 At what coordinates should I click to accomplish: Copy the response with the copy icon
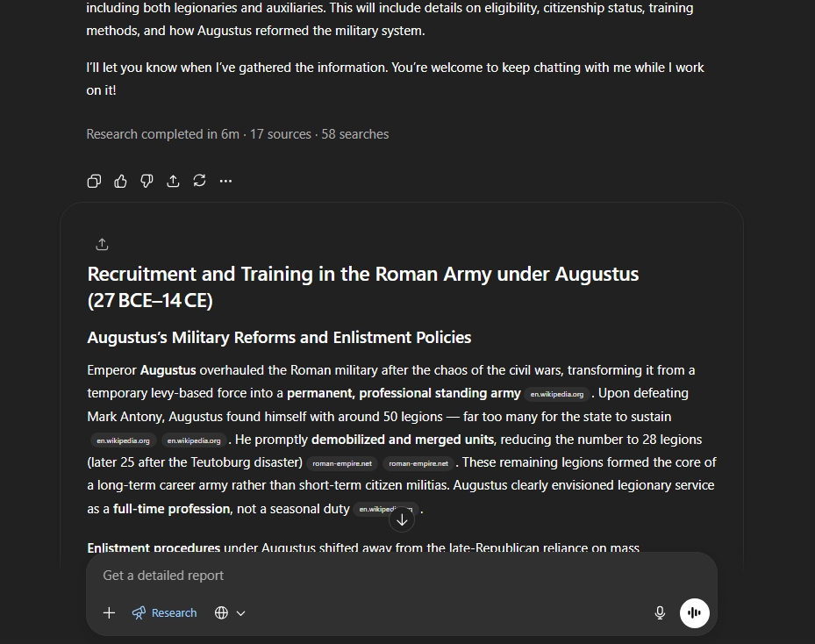pyautogui.click(x=94, y=181)
